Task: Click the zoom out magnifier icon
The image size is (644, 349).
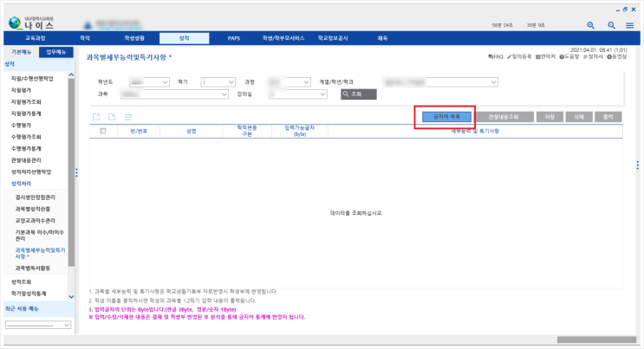Action: point(612,25)
